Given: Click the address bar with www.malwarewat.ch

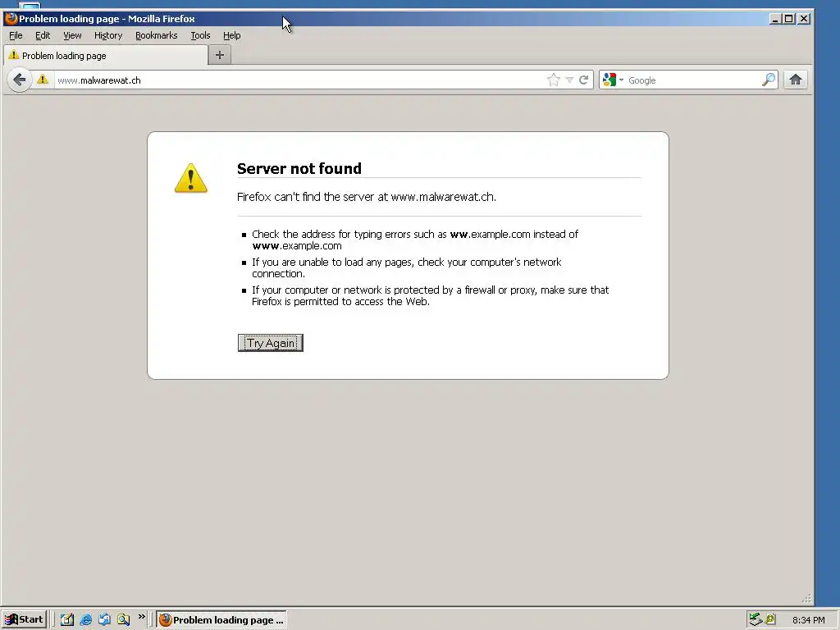Looking at the screenshot, I should 299,80.
